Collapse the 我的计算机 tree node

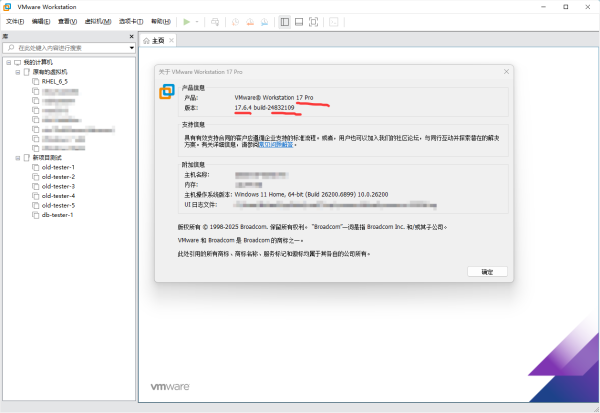pos(8,62)
